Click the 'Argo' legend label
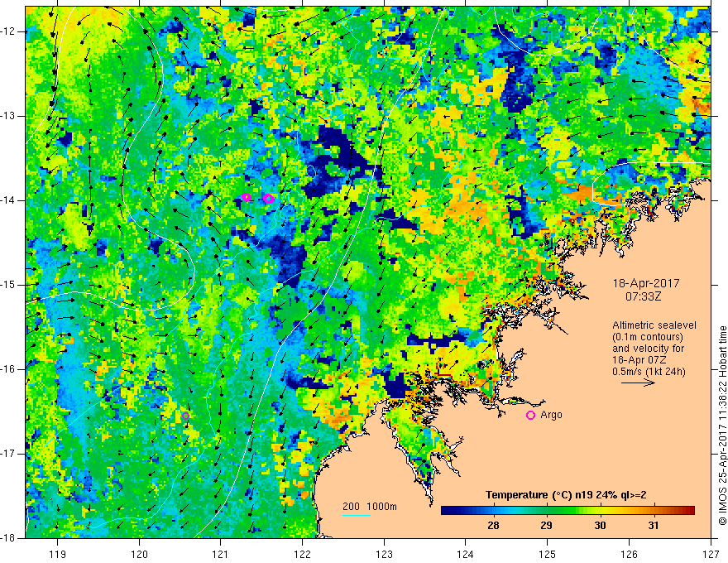 point(551,415)
